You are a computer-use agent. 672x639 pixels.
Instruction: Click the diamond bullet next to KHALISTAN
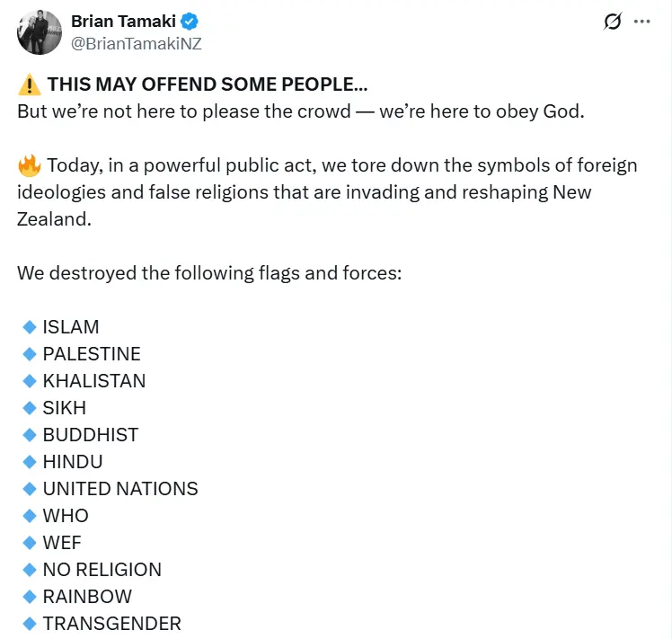[29, 381]
